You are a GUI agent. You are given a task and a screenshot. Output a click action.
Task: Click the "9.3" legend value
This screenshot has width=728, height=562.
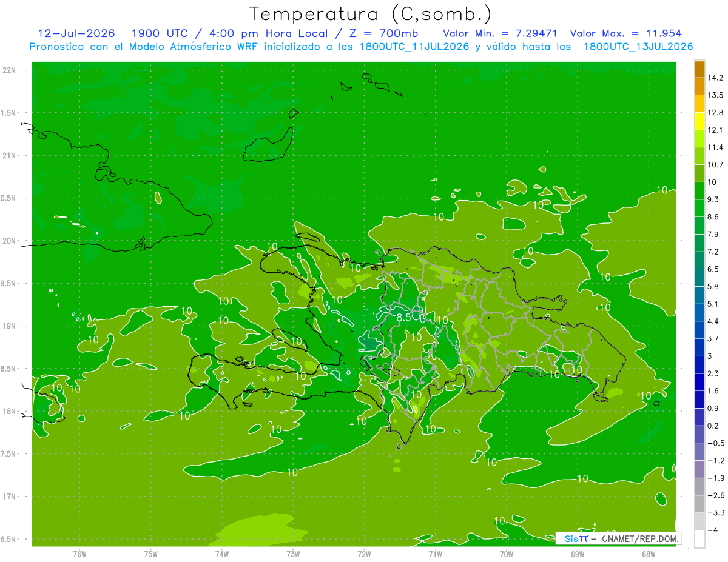(x=713, y=199)
